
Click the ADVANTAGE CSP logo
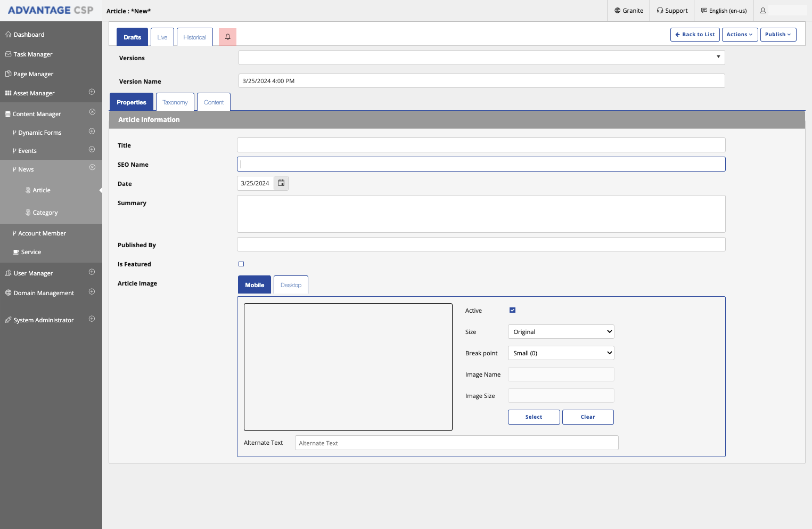pos(51,10)
